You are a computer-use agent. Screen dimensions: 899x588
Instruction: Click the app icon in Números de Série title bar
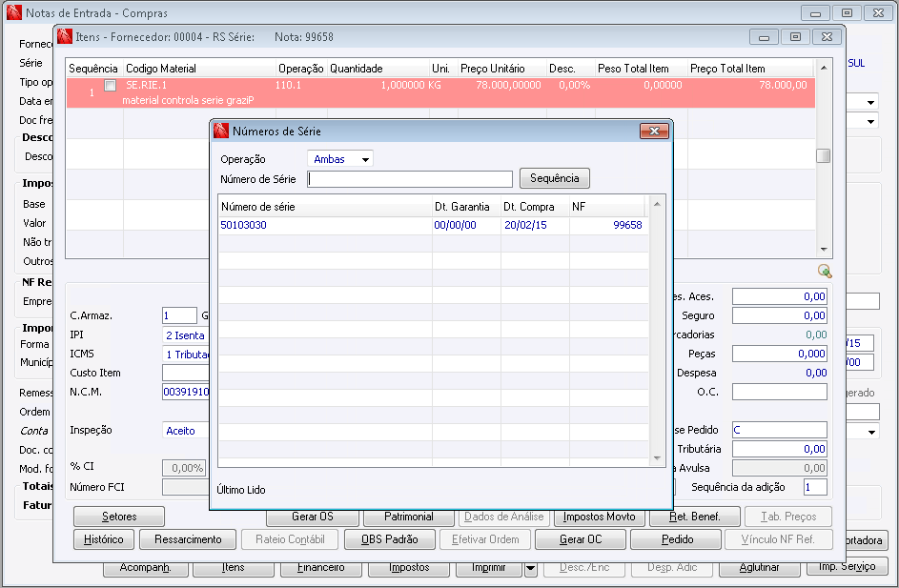(x=221, y=132)
